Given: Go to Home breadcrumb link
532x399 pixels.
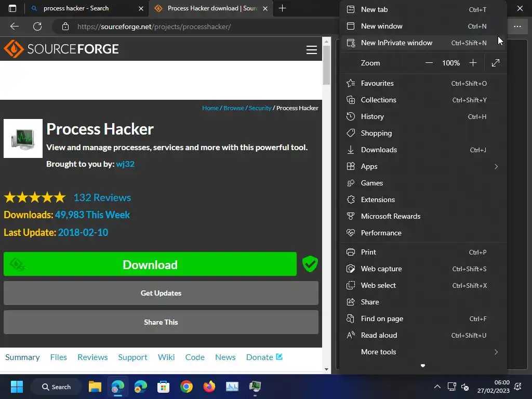Looking at the screenshot, I should click(210, 108).
